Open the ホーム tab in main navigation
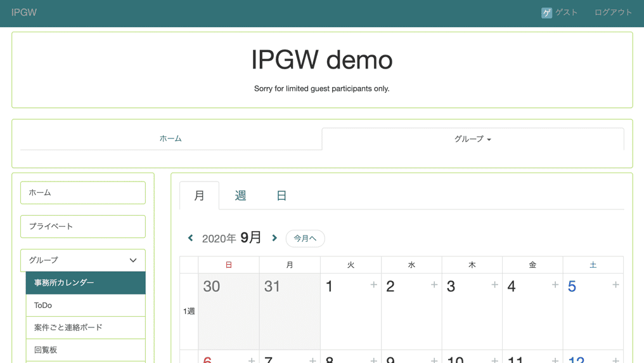 (x=171, y=139)
